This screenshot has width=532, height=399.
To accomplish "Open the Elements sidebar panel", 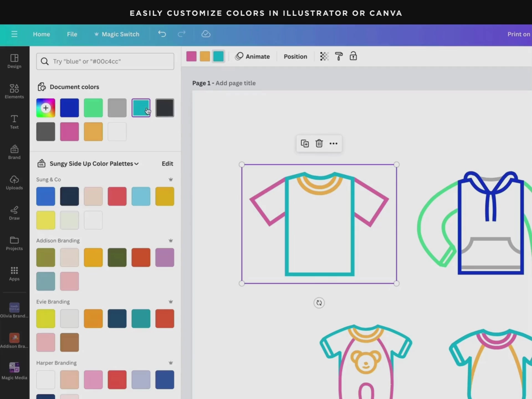I will [14, 91].
